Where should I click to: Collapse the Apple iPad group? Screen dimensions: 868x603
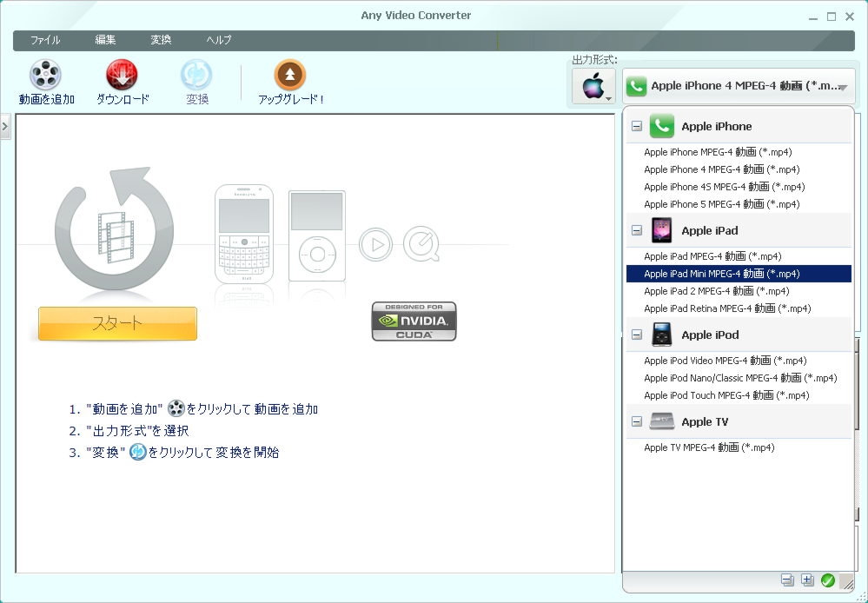pos(637,230)
